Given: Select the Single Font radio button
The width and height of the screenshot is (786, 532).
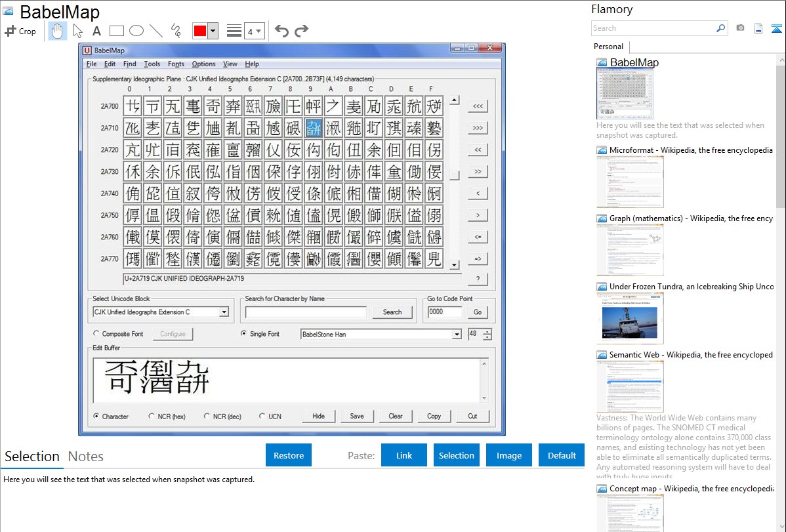Looking at the screenshot, I should pyautogui.click(x=243, y=333).
